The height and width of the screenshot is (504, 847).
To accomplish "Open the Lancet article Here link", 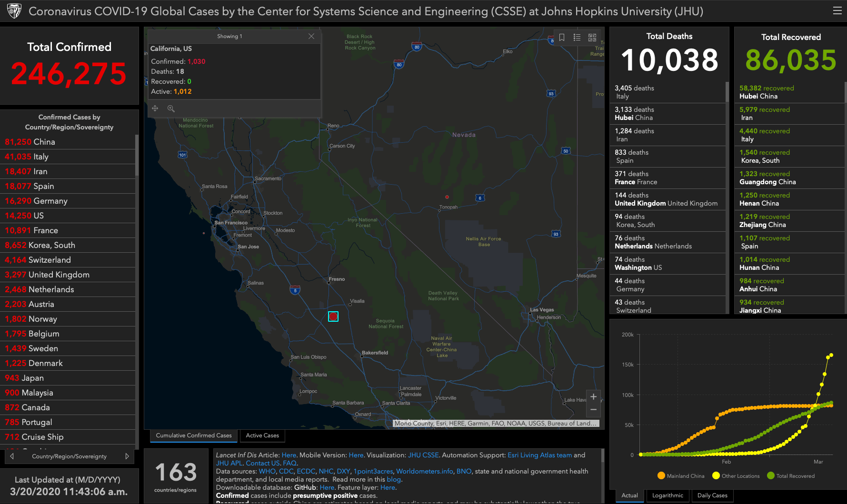I will 289,455.
